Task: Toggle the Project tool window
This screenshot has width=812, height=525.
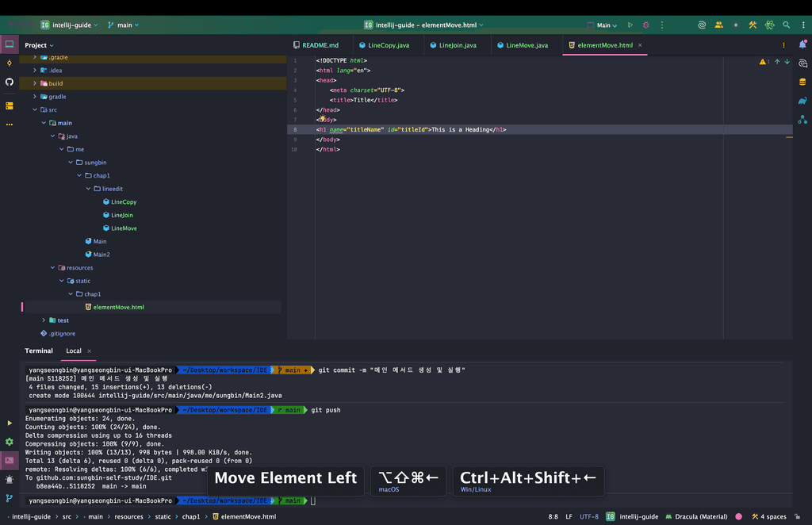Action: pyautogui.click(x=10, y=45)
